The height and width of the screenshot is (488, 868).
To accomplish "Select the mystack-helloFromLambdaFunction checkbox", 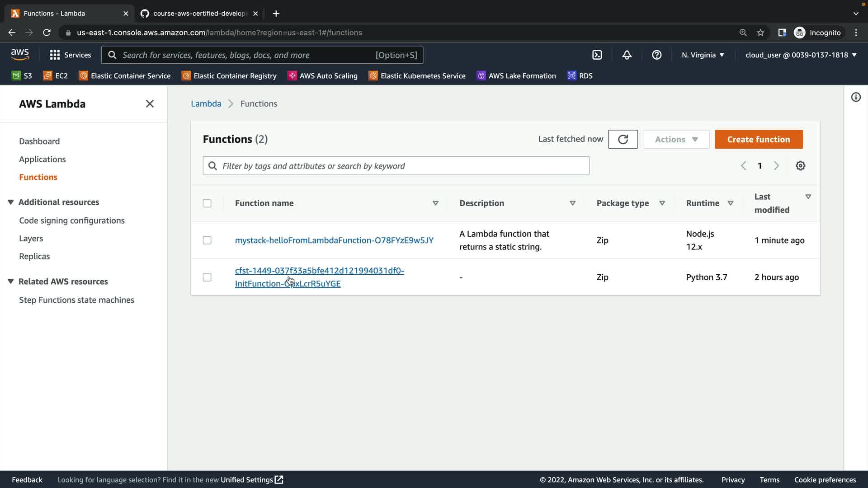I will click(207, 240).
